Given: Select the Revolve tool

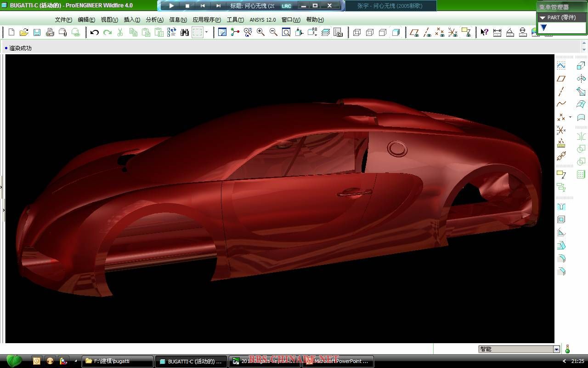Looking at the screenshot, I should pos(581,79).
